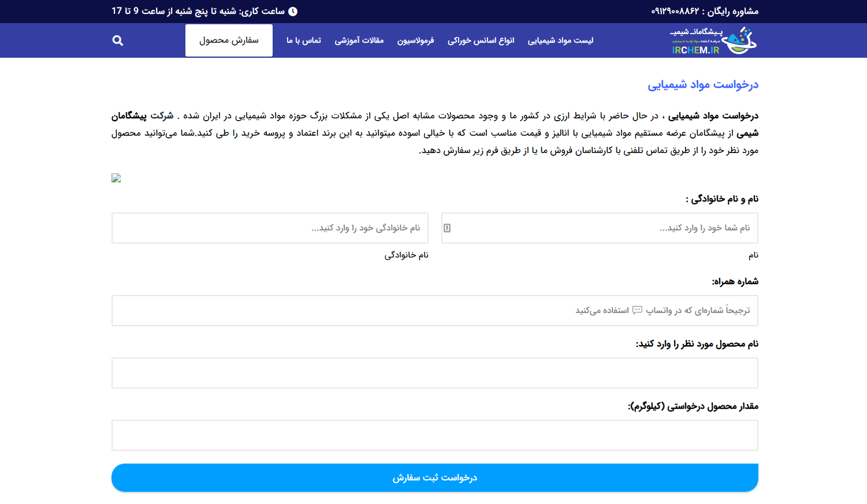Click the requested quantity kilogram field
The image size is (867, 504).
click(x=434, y=435)
